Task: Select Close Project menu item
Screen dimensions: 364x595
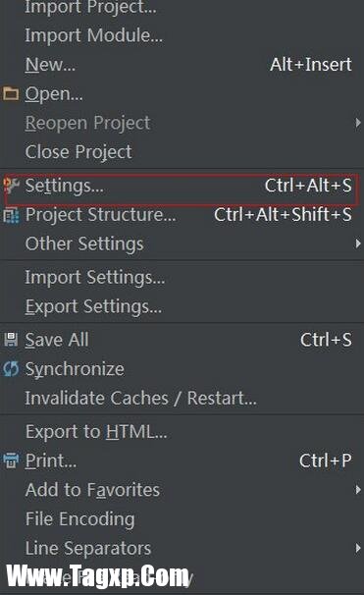Action: point(182,152)
